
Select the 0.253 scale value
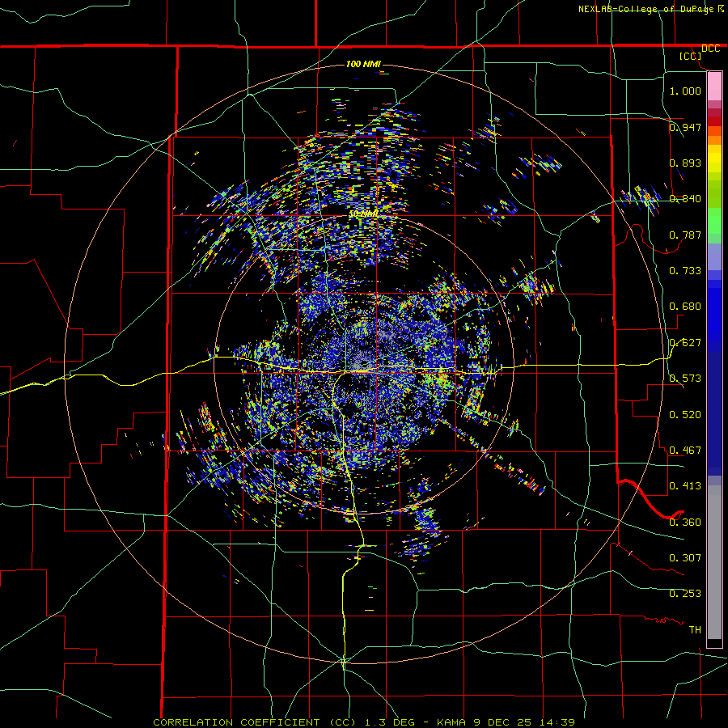tap(685, 594)
